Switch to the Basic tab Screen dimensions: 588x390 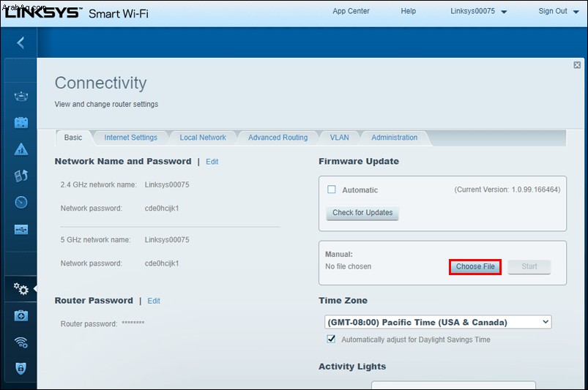click(x=73, y=138)
